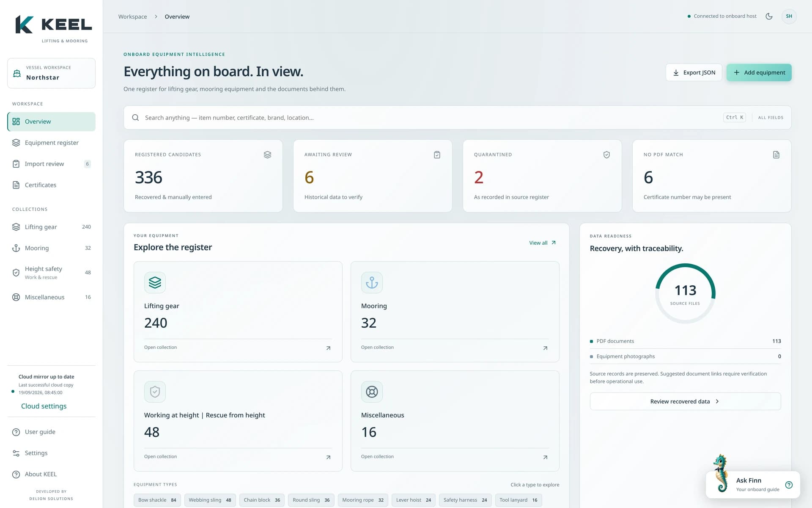Click the ALL FIELDS search filter
The height and width of the screenshot is (508, 812).
pos(771,118)
